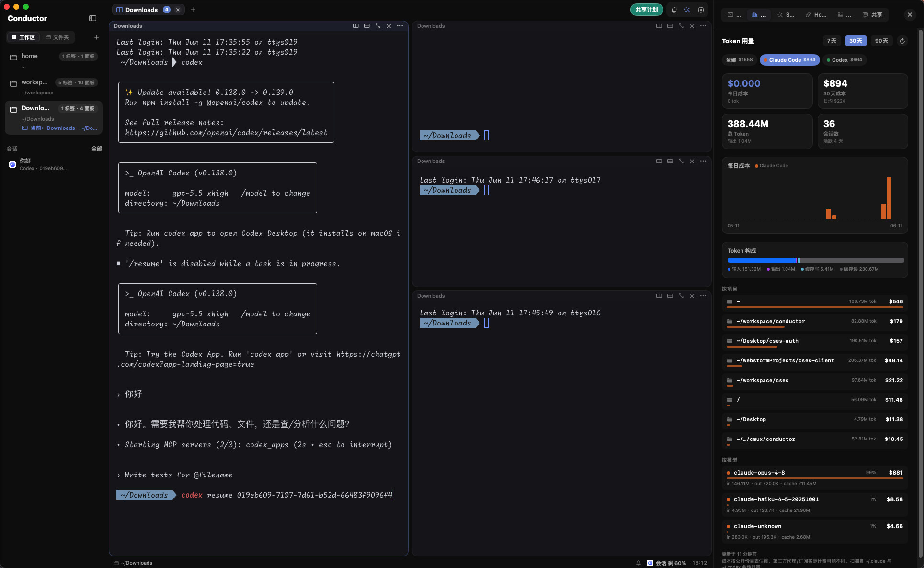924x568 pixels.
Task: Click the claude-opus-4-8 model row
Action: coord(815,477)
